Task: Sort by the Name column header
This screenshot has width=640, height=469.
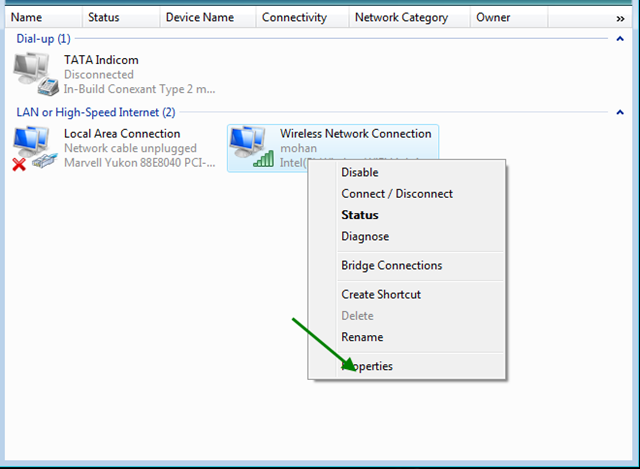Action: (x=43, y=18)
